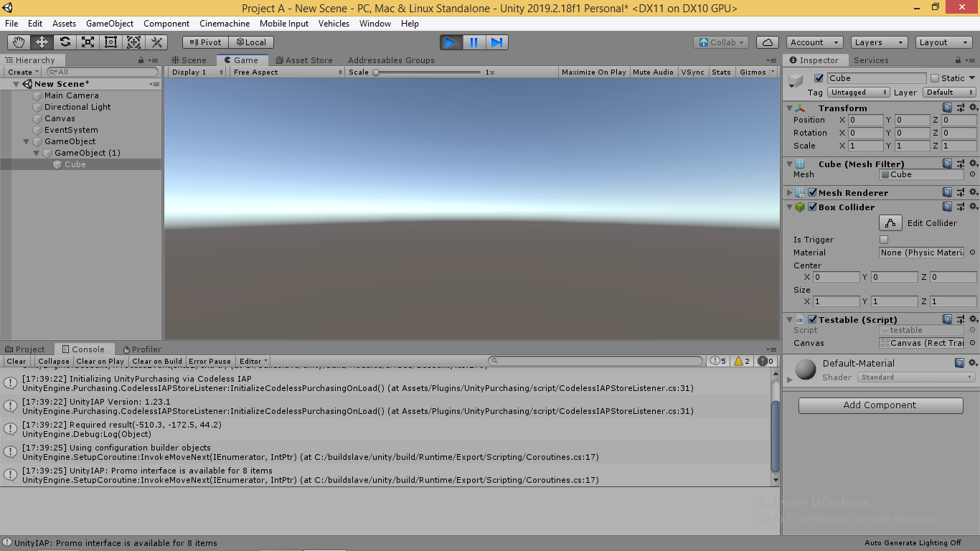Click Default-Material preview sphere
This screenshot has width=980, height=551.
[x=806, y=369]
